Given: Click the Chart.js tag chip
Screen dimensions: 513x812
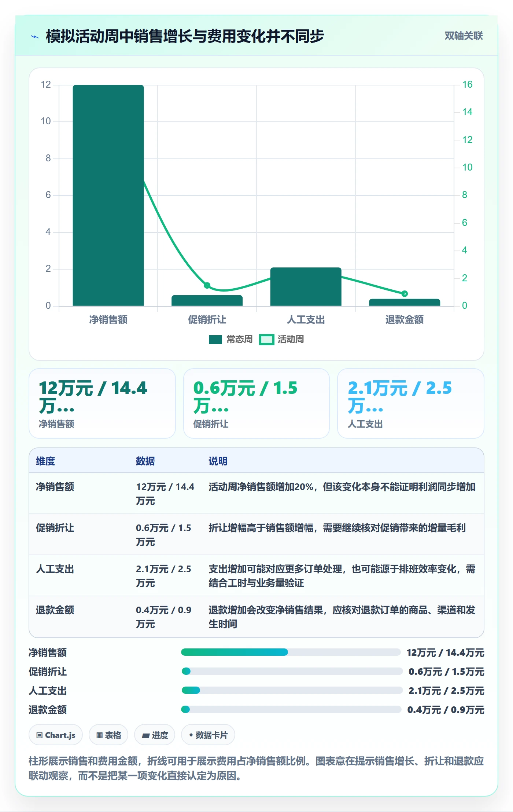Looking at the screenshot, I should coord(56,735).
